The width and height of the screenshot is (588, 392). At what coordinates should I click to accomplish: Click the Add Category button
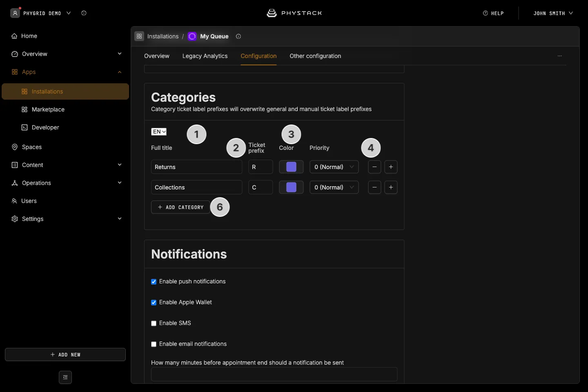180,207
